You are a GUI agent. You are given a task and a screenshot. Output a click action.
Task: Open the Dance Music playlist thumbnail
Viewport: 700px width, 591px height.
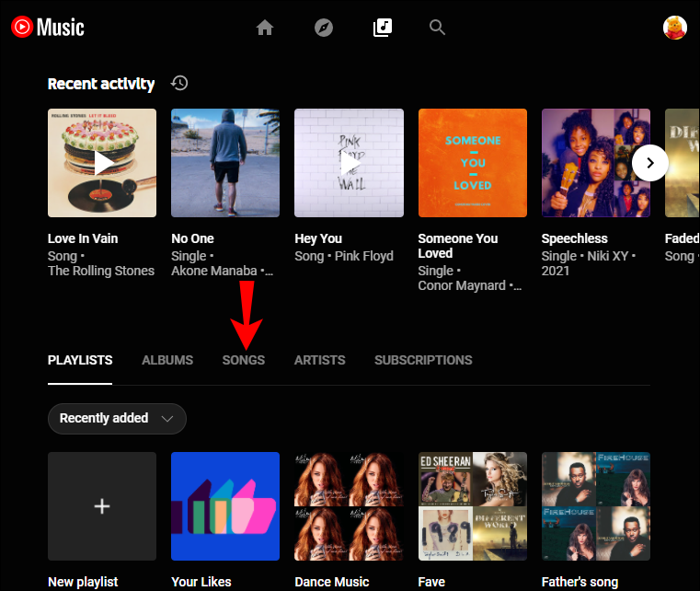[x=349, y=506]
